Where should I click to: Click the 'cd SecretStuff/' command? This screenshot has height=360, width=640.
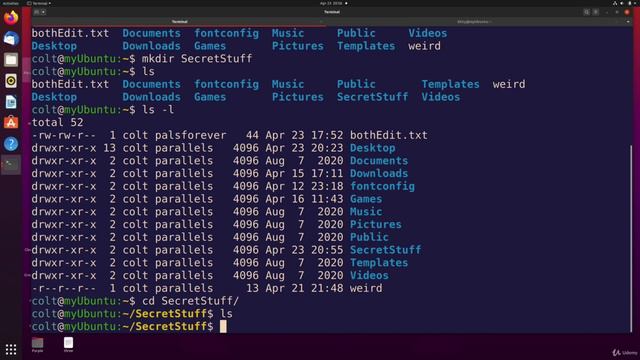(x=190, y=301)
